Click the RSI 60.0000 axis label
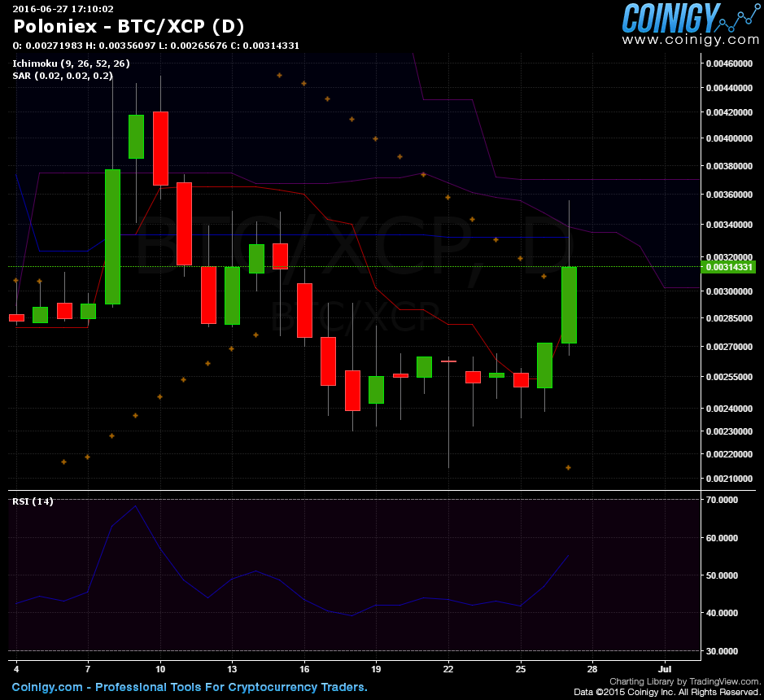Image resolution: width=764 pixels, height=700 pixels. (x=722, y=538)
